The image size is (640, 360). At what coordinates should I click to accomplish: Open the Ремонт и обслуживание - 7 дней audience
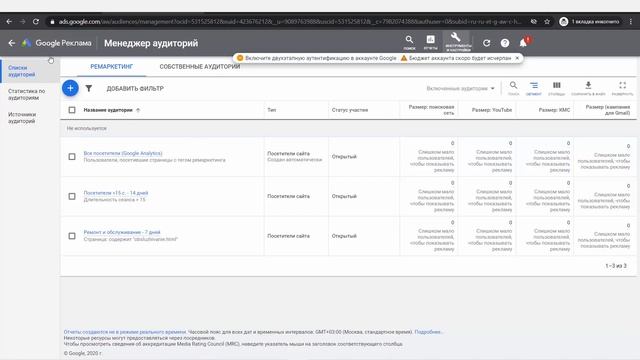[122, 232]
